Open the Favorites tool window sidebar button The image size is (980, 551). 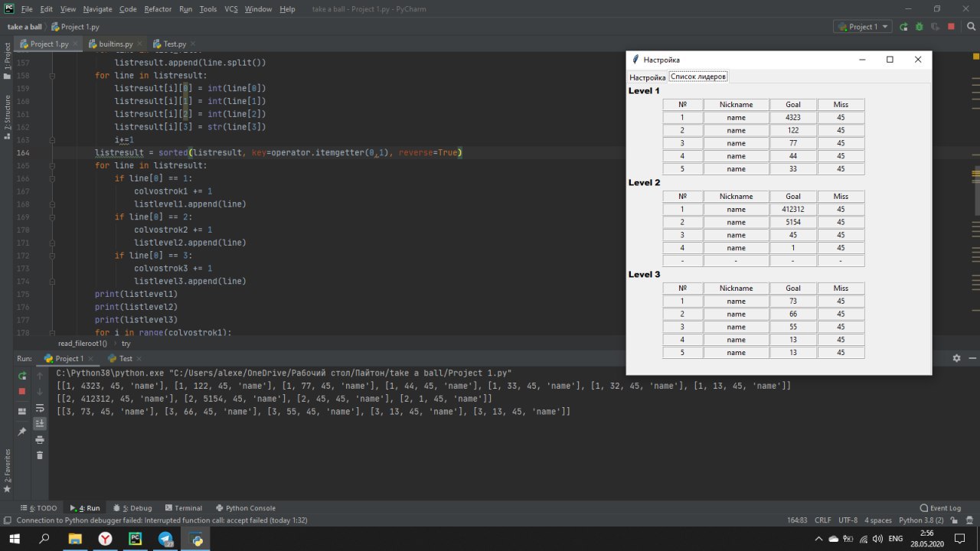7,471
